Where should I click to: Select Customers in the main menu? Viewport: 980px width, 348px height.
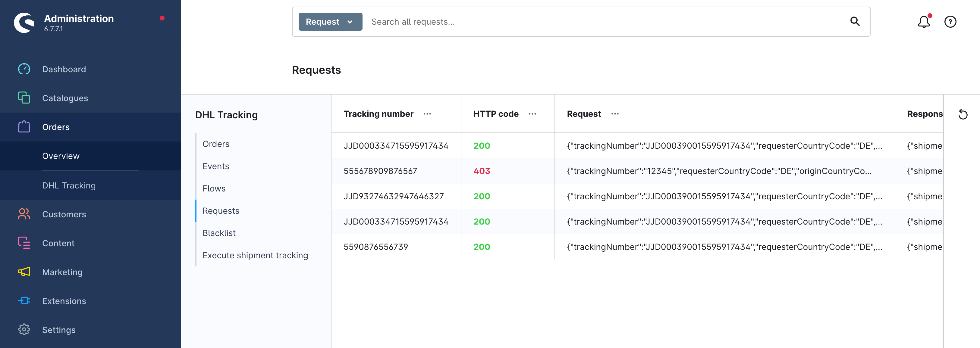tap(64, 214)
